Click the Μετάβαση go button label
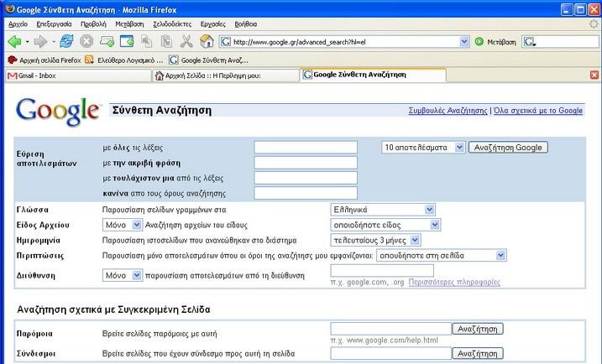 click(x=501, y=42)
